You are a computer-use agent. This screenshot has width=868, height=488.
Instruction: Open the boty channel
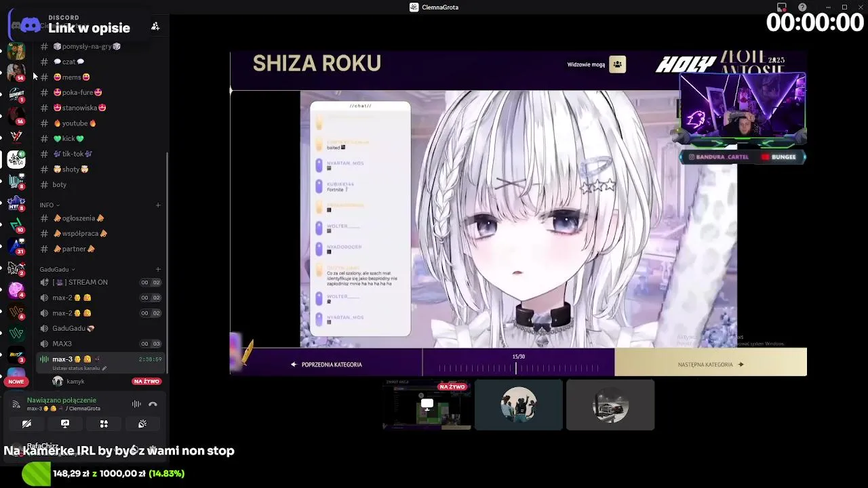click(100, 184)
